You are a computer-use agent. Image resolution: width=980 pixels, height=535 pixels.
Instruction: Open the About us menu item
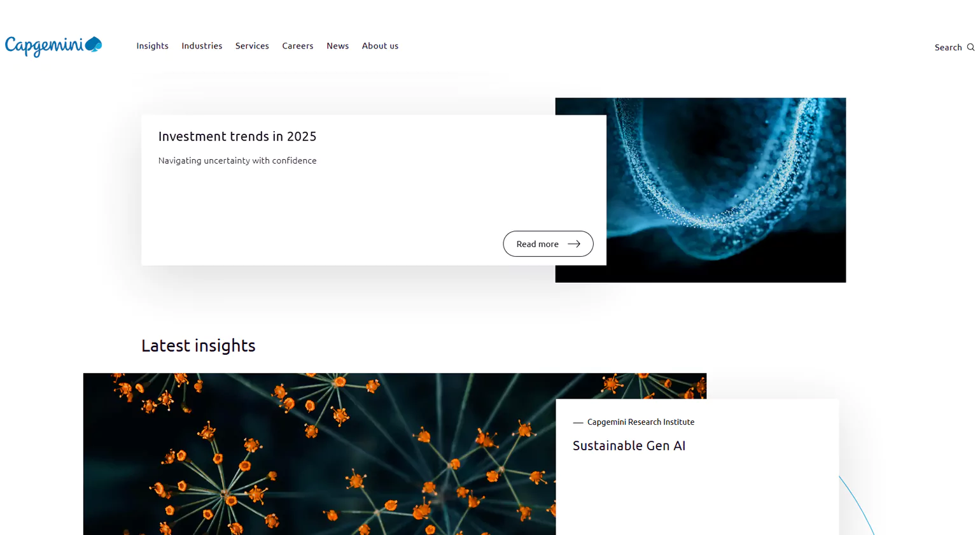(x=380, y=45)
